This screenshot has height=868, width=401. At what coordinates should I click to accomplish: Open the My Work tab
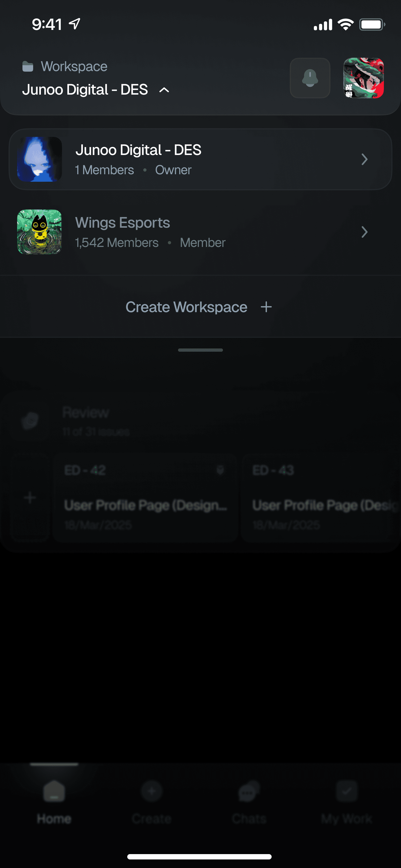(347, 803)
